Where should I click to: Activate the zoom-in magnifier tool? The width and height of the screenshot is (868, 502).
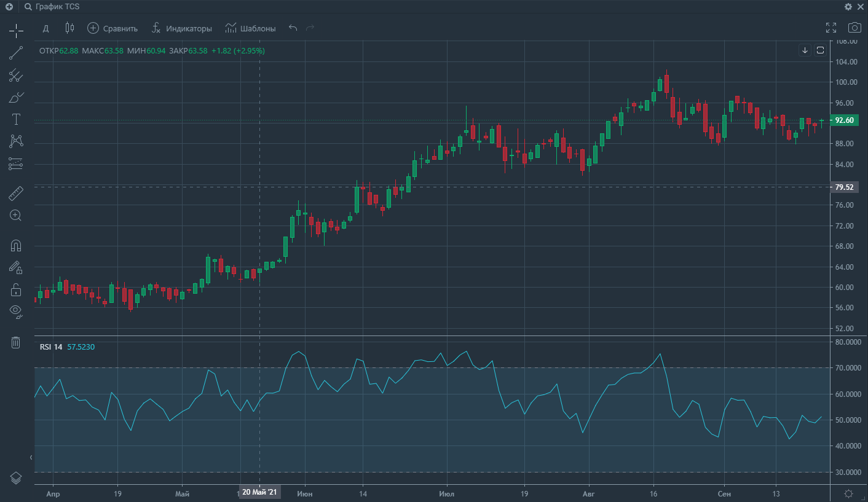tap(16, 216)
